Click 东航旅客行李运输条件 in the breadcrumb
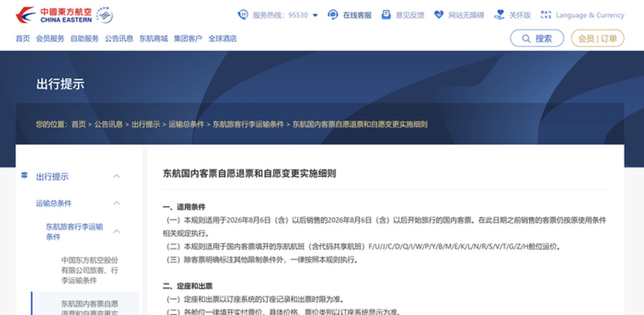The image size is (644, 315). coord(248,124)
